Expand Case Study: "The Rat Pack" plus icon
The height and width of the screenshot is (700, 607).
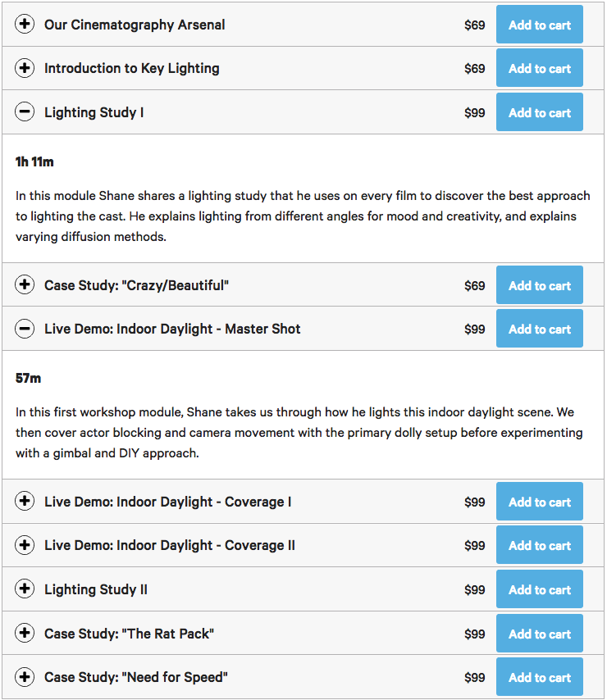coord(25,634)
